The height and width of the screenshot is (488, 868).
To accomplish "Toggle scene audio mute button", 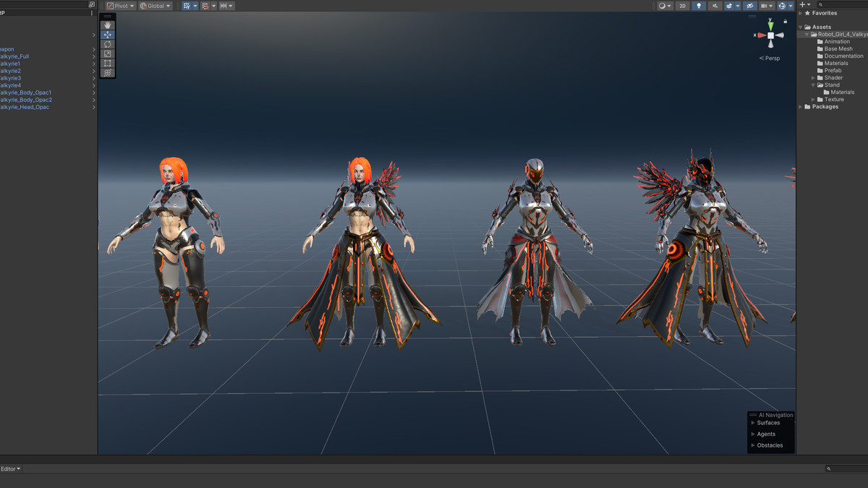I will pyautogui.click(x=715, y=6).
